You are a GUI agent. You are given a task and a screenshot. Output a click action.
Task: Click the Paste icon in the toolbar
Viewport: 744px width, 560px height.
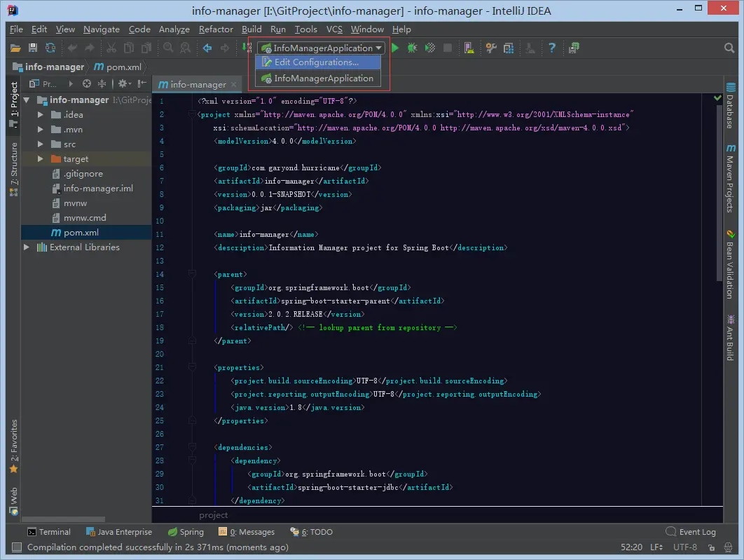point(146,48)
